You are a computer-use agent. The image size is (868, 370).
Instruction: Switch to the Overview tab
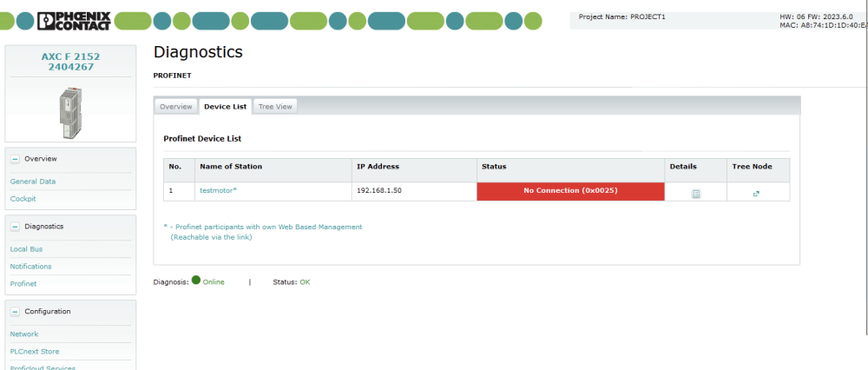pos(175,106)
